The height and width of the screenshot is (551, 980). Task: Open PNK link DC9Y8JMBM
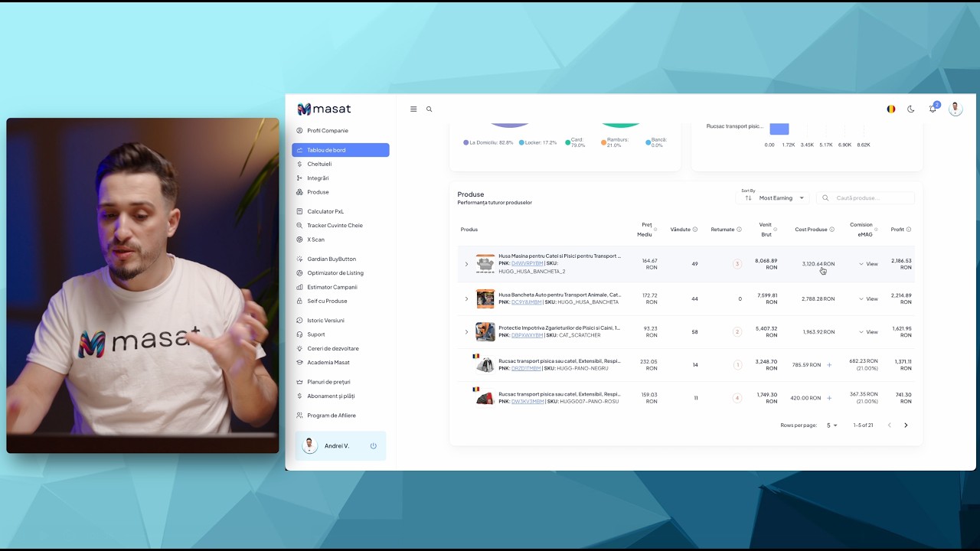tap(527, 302)
